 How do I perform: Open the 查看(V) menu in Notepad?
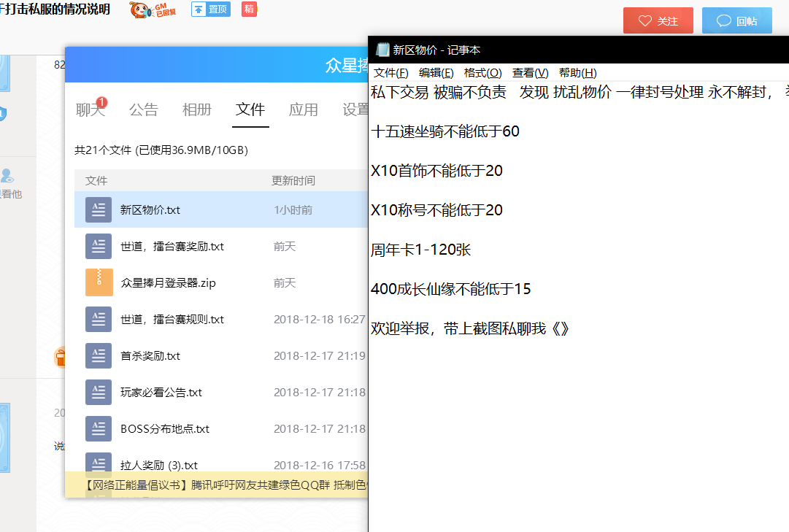530,73
